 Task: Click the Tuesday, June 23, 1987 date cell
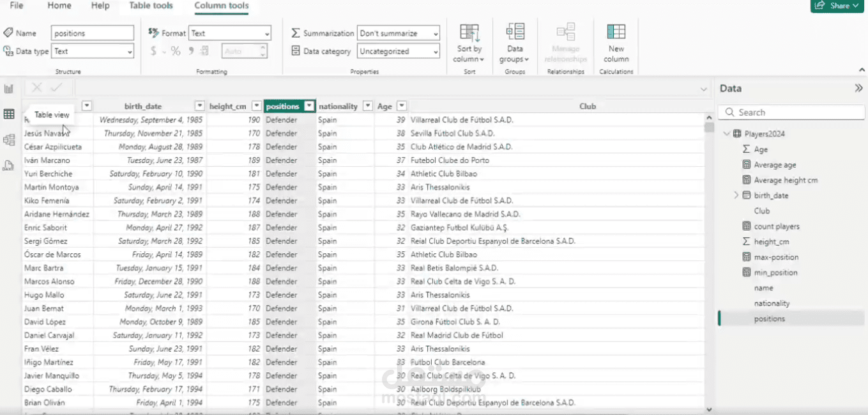tap(165, 160)
